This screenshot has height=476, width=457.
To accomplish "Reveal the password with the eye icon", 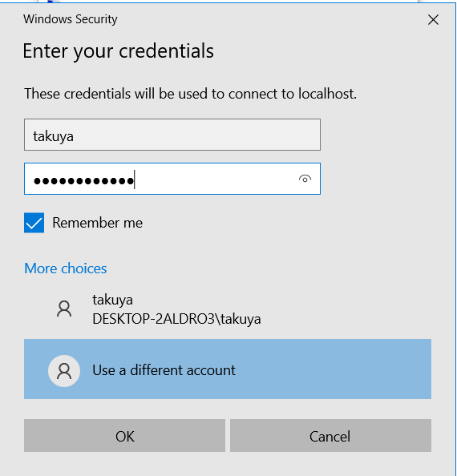I will 305,180.
